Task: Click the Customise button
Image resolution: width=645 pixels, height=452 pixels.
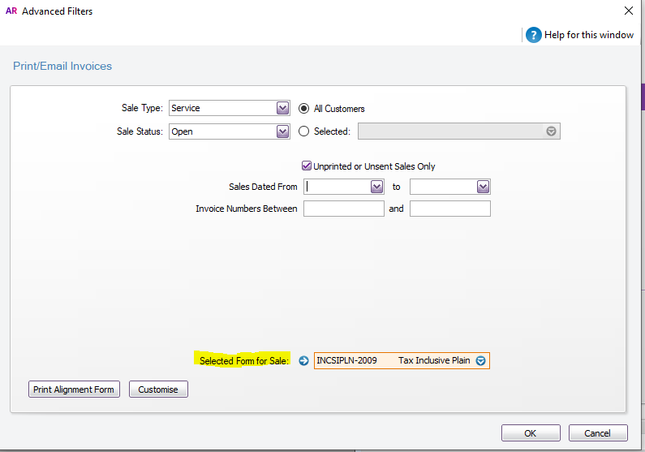Action: coord(158,389)
